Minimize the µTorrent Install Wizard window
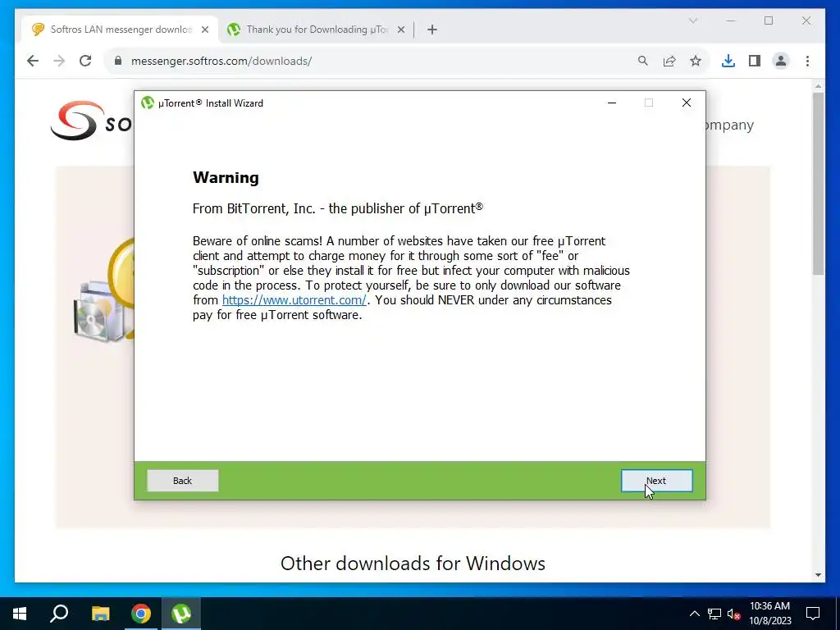The image size is (840, 630). pyautogui.click(x=612, y=103)
